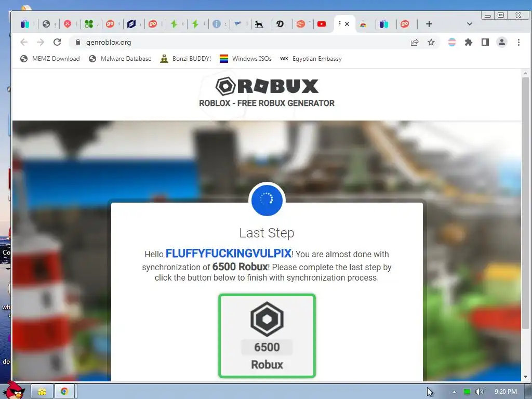Click the 6500 Robux synchronization card
532x399 pixels.
(267, 336)
